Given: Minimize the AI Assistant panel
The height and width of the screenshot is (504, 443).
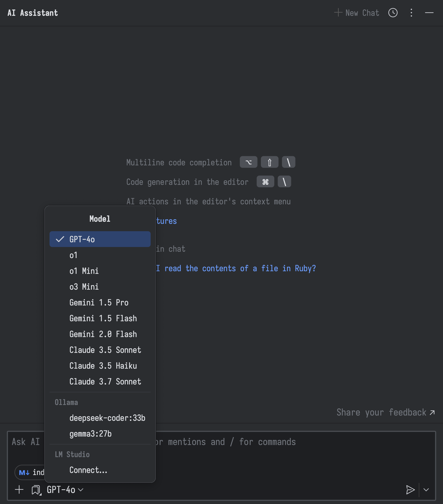Looking at the screenshot, I should [x=429, y=13].
